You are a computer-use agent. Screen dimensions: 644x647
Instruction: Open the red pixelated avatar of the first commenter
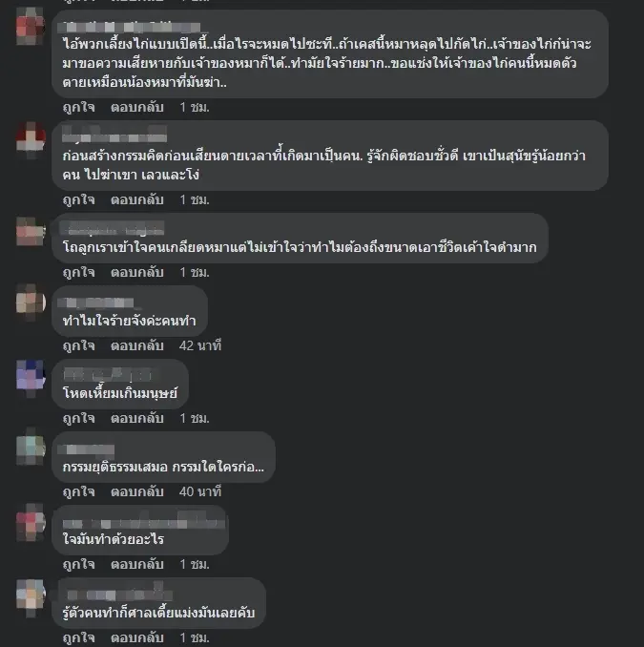(x=31, y=27)
